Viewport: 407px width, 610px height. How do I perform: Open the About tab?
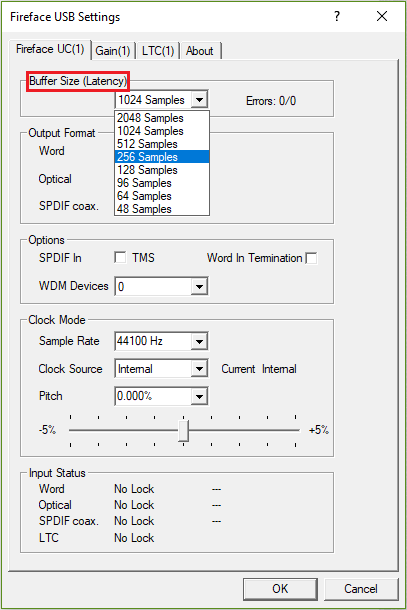200,51
